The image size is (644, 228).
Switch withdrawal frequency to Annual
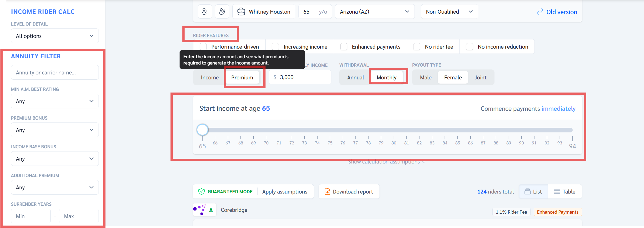point(355,77)
